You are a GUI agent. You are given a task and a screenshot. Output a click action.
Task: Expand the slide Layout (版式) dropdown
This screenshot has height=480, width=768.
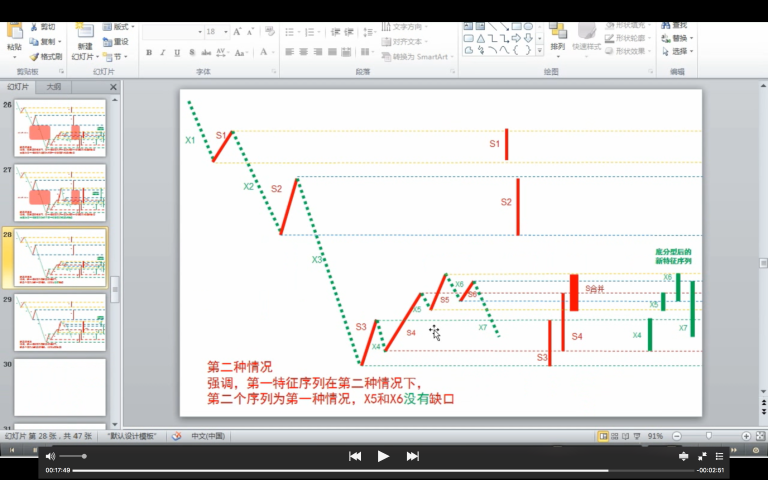click(121, 27)
